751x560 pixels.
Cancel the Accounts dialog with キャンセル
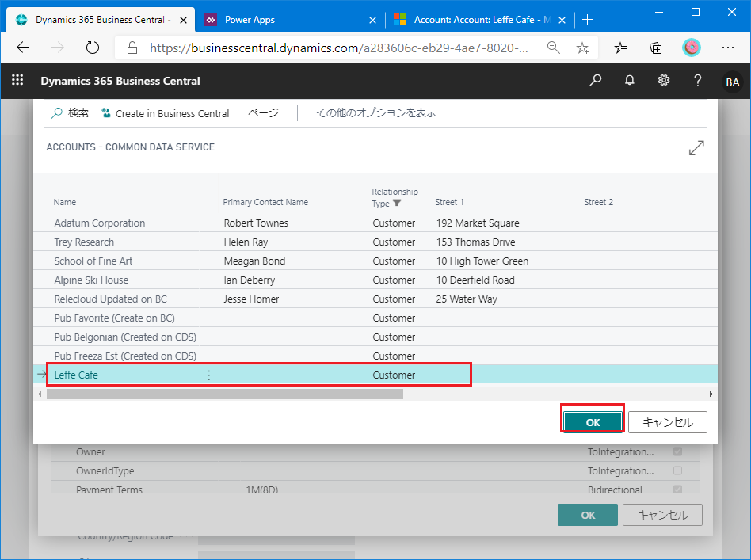click(x=668, y=422)
